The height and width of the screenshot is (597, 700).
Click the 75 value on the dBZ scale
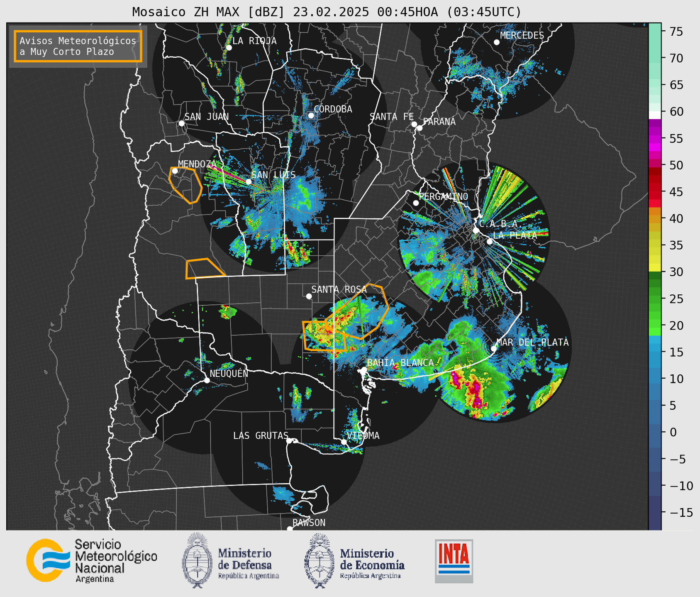pos(676,32)
